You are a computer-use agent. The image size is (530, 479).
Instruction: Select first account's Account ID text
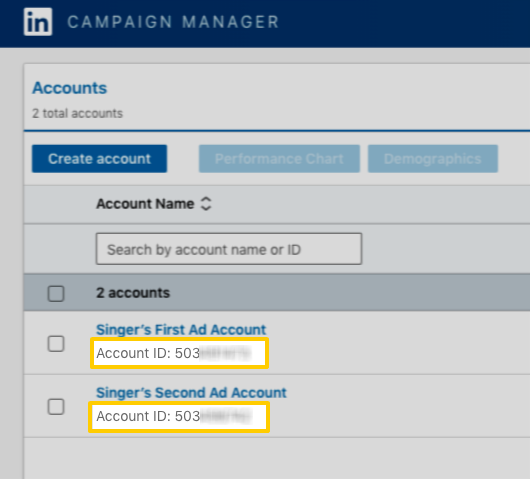[x=174, y=353]
